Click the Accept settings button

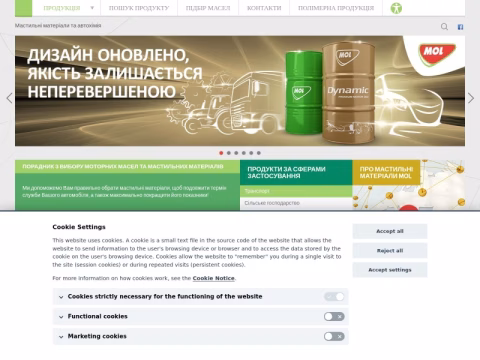pyautogui.click(x=390, y=270)
